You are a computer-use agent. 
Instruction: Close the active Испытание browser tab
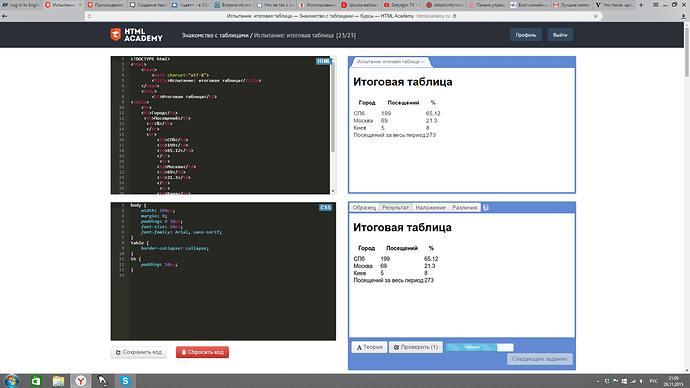[x=80, y=5]
